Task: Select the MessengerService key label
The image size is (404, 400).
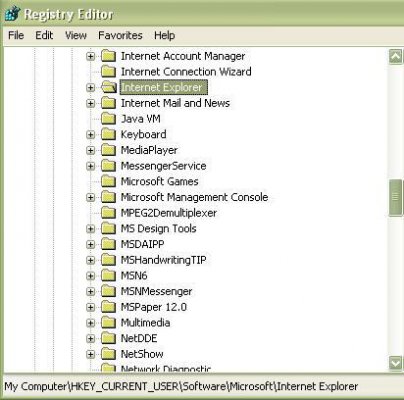Action: (163, 166)
